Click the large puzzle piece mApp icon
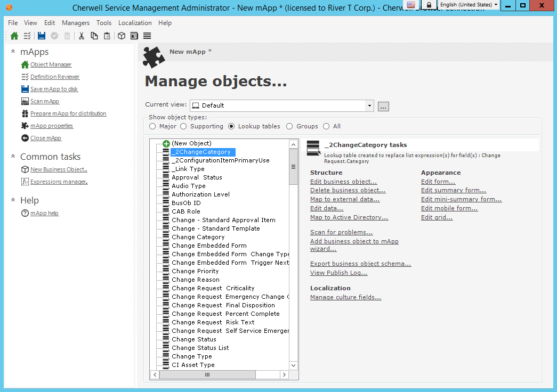The height and width of the screenshot is (392, 557). point(154,57)
